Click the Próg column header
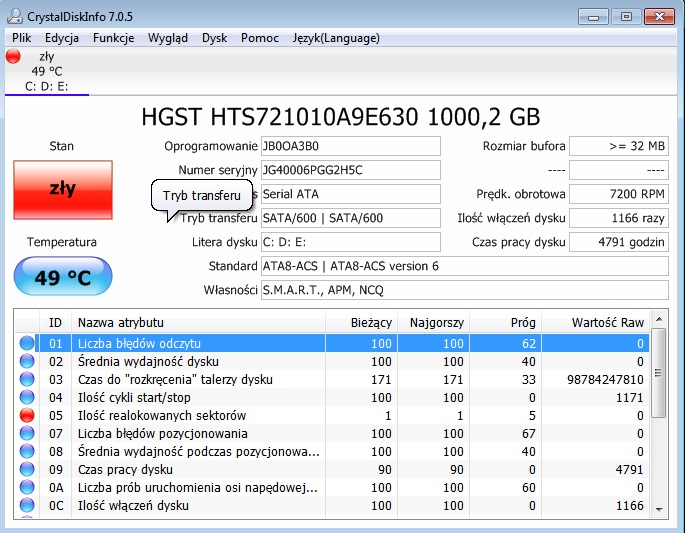The width and height of the screenshot is (685, 533). pyautogui.click(x=505, y=322)
